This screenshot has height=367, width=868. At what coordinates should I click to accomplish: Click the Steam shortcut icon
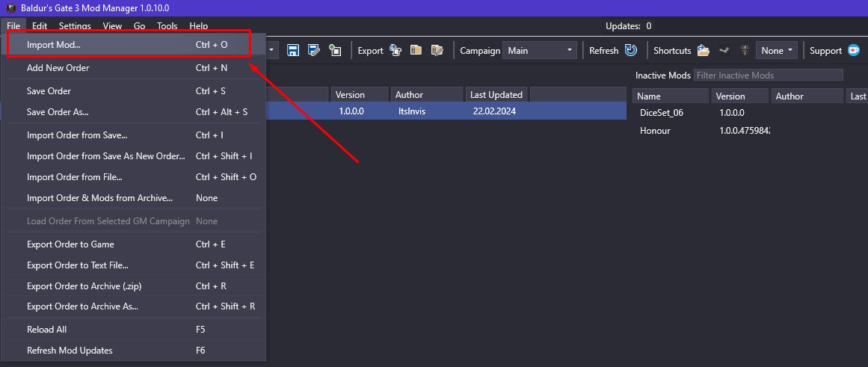(x=724, y=50)
